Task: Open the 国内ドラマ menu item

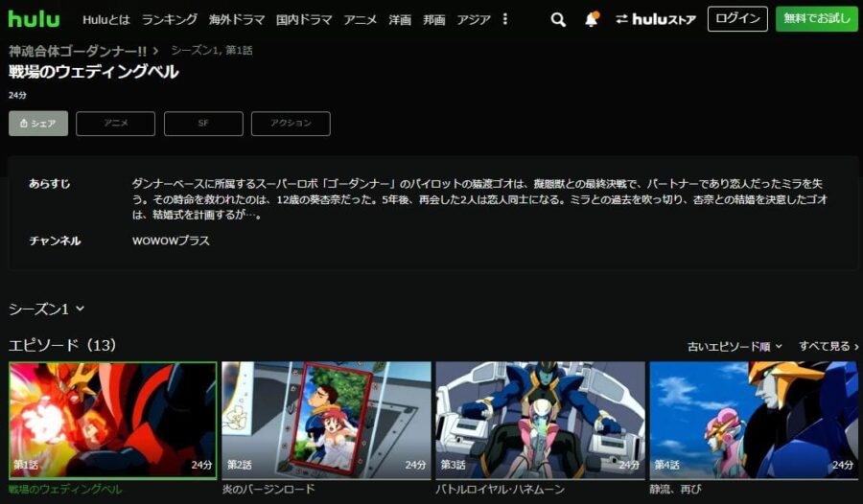Action: coord(304,20)
